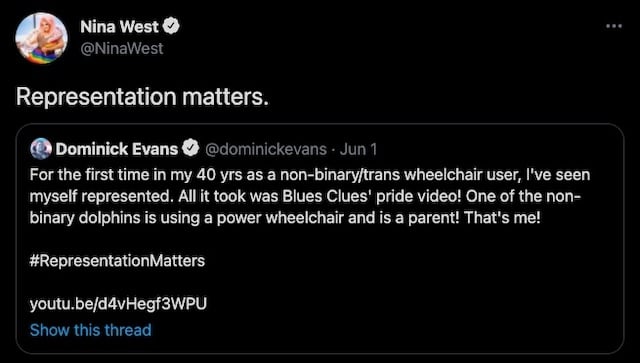Viewport: 640px width, 363px height.
Task: Click Dominick Evans's verified checkmark badge
Action: coord(190,149)
